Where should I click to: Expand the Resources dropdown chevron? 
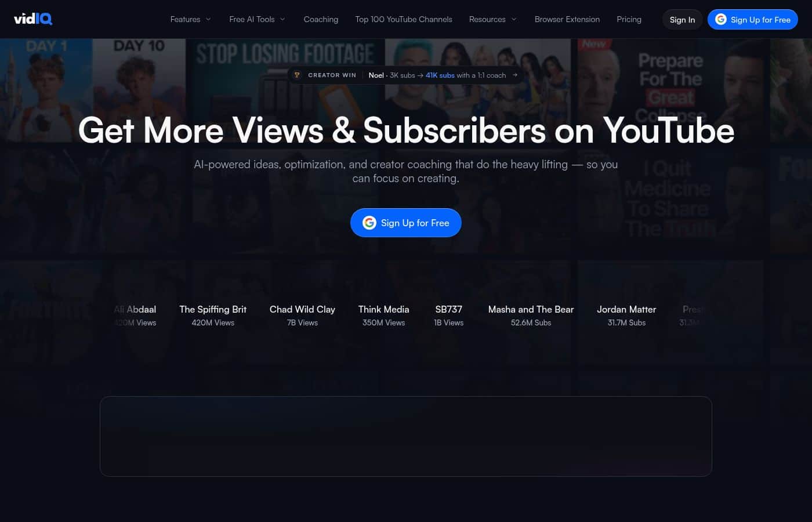(514, 19)
